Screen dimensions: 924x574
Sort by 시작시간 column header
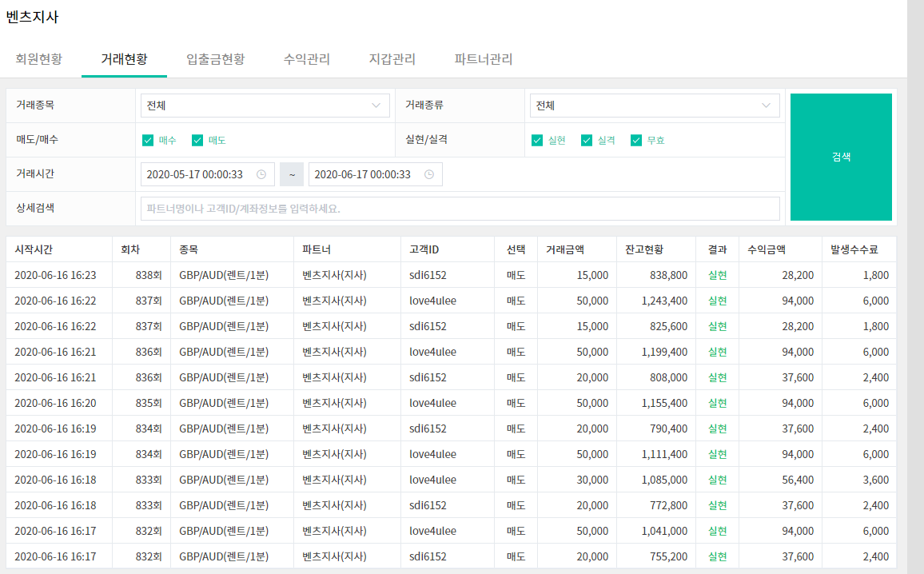(34, 250)
